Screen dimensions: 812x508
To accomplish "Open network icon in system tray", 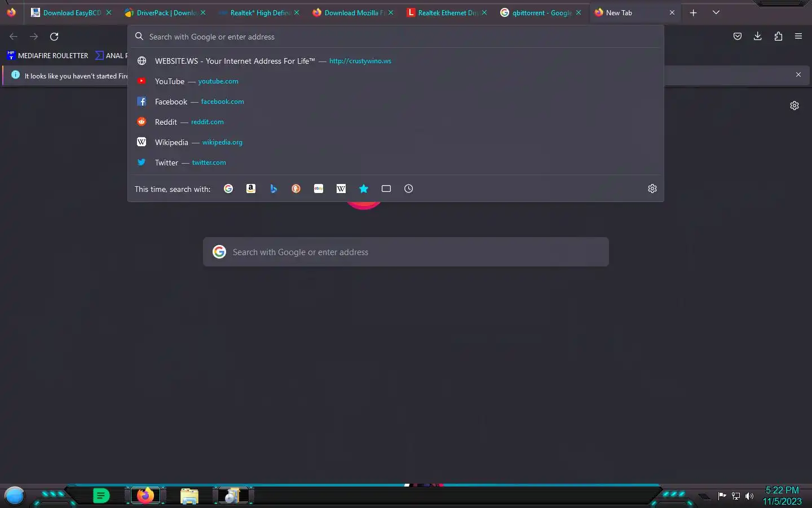I will tap(736, 496).
